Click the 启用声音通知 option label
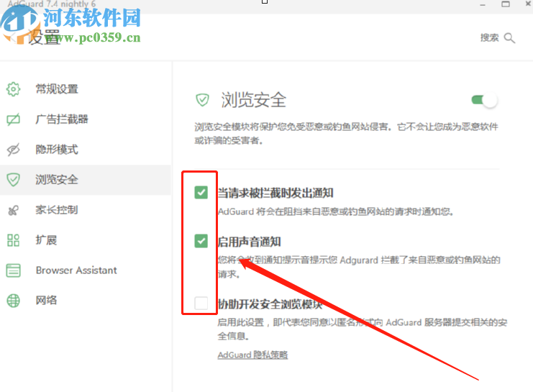 click(249, 242)
